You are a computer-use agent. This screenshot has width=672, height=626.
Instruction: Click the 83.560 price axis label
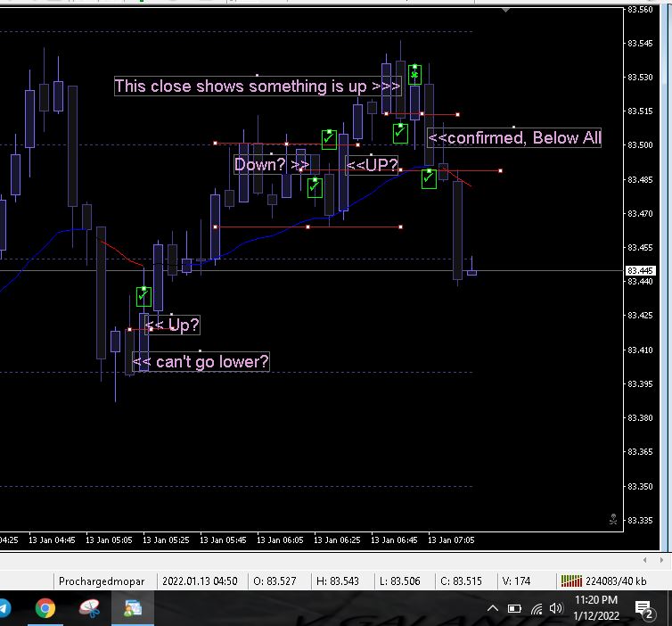(x=640, y=10)
